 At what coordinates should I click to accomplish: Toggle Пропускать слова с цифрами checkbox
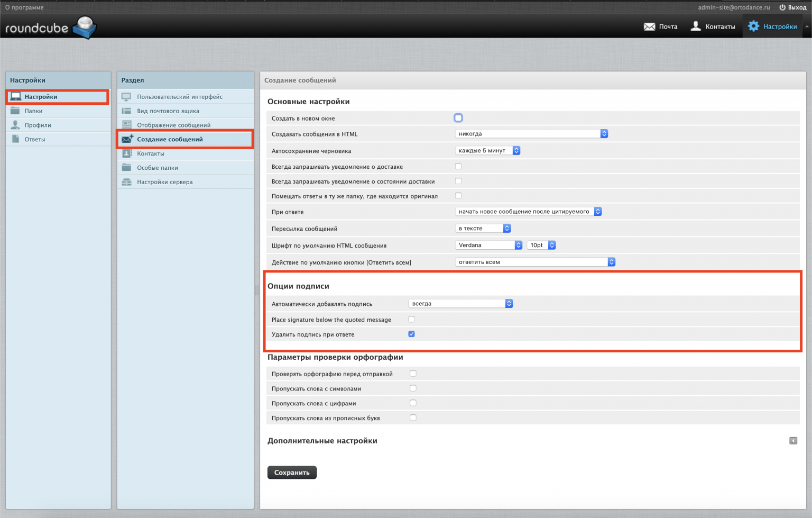coord(413,403)
